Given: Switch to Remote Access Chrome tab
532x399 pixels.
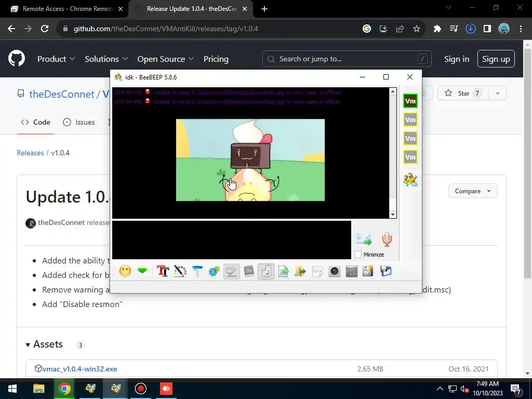Looking at the screenshot, I should pyautogui.click(x=64, y=9).
